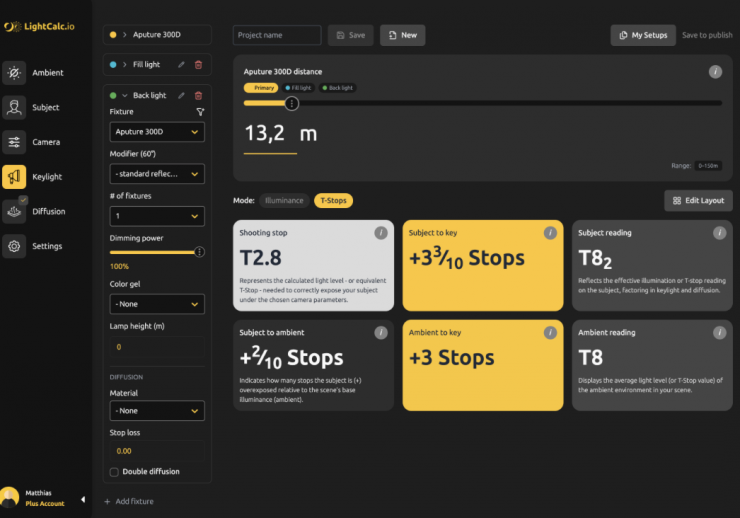Open the Subject section icon in sidebar
740x518 pixels.
tap(14, 108)
